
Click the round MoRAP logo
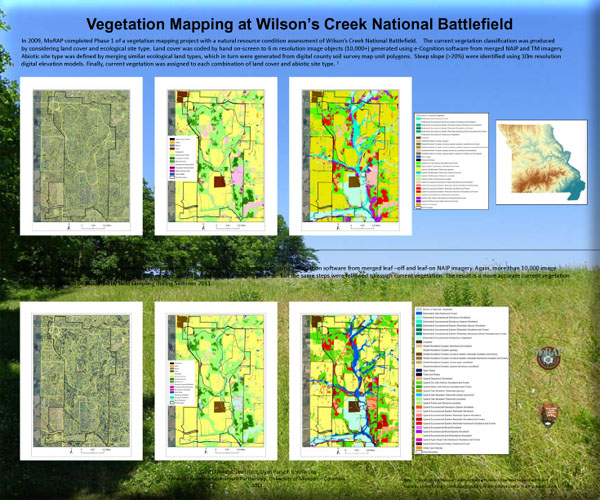[x=549, y=358]
